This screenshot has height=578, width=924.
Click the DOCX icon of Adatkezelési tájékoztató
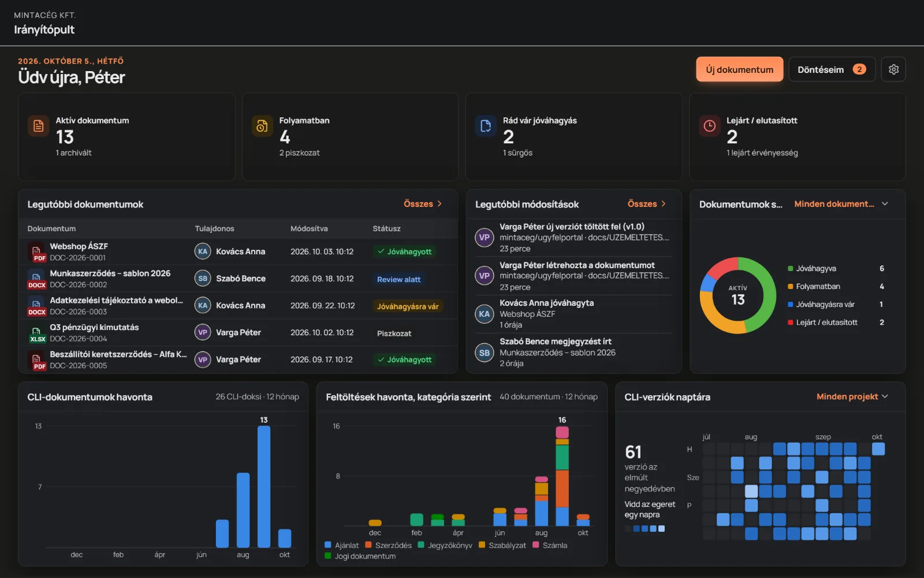coord(36,306)
